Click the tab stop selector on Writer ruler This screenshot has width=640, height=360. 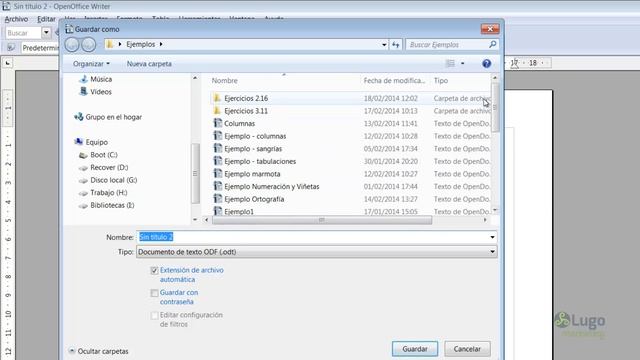pos(7,63)
